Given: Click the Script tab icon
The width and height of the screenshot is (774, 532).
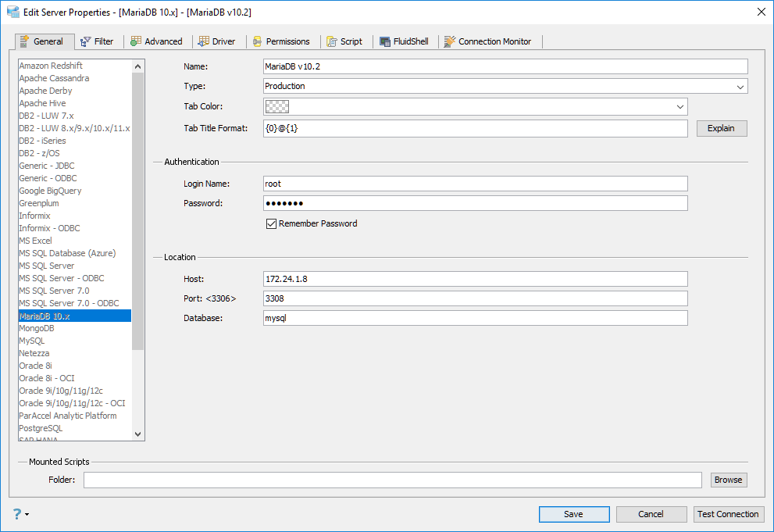Looking at the screenshot, I should pyautogui.click(x=332, y=41).
